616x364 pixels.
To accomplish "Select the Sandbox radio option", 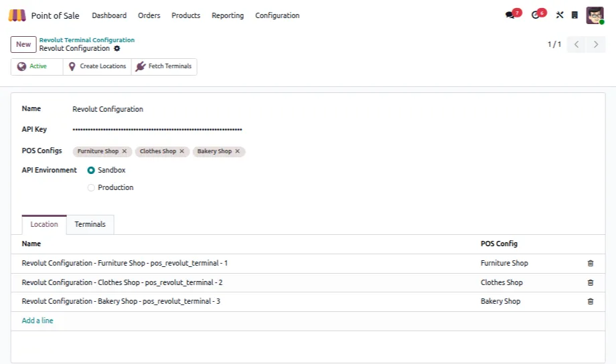I will coord(91,170).
